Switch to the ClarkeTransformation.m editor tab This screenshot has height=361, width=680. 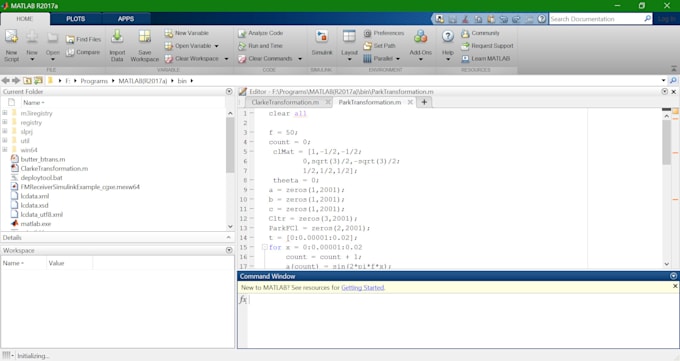[x=285, y=102]
